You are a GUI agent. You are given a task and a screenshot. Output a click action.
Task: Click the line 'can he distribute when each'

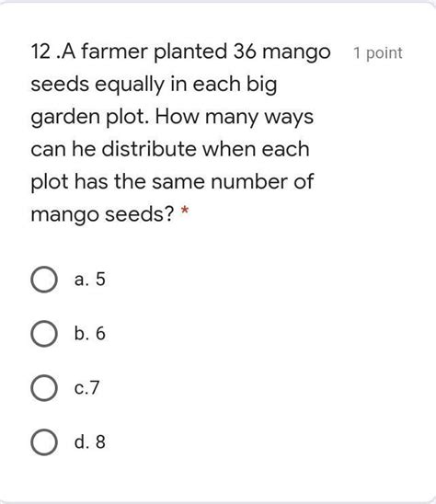pos(170,149)
